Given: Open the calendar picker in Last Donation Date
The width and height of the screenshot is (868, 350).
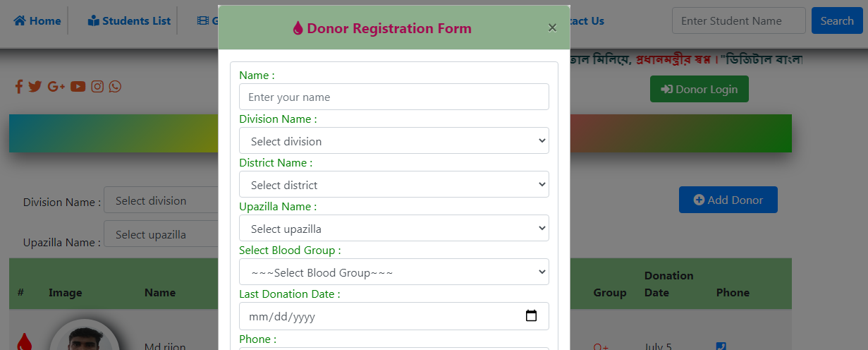Looking at the screenshot, I should point(532,316).
